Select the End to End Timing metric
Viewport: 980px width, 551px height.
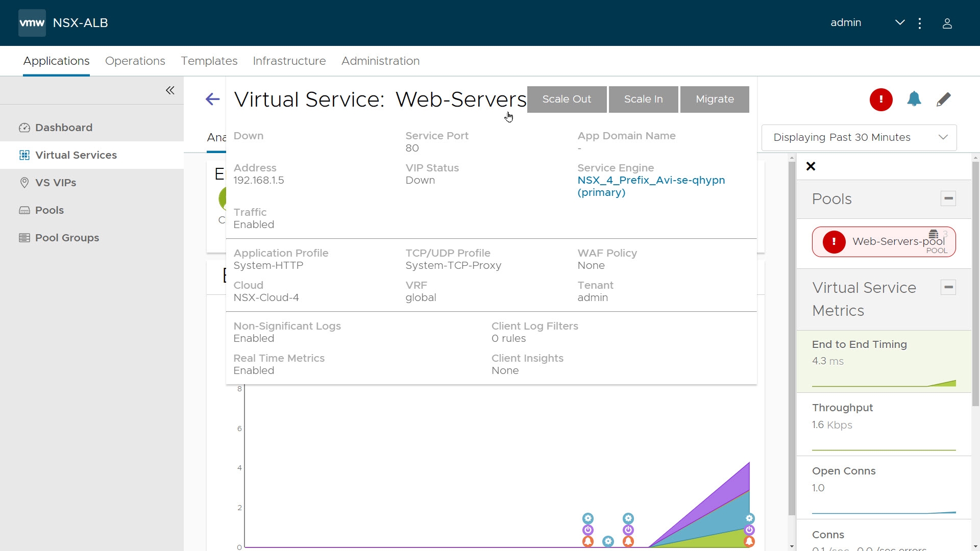884,361
